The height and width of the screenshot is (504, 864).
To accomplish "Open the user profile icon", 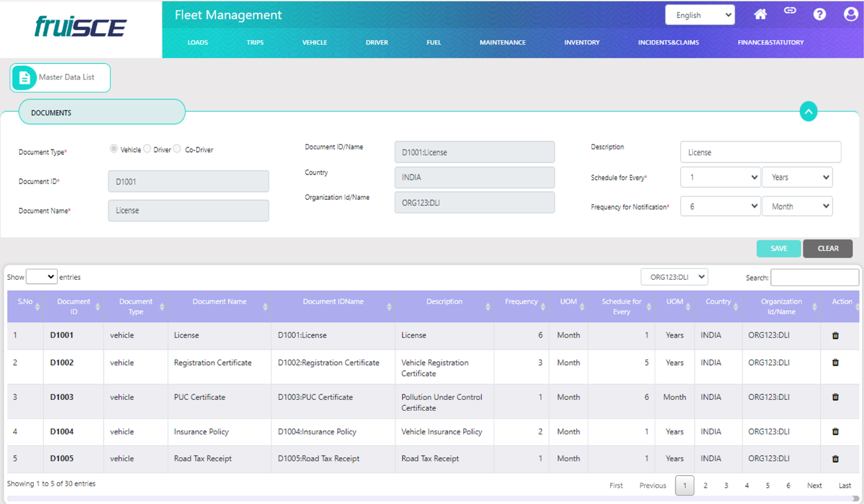I will pos(850,14).
